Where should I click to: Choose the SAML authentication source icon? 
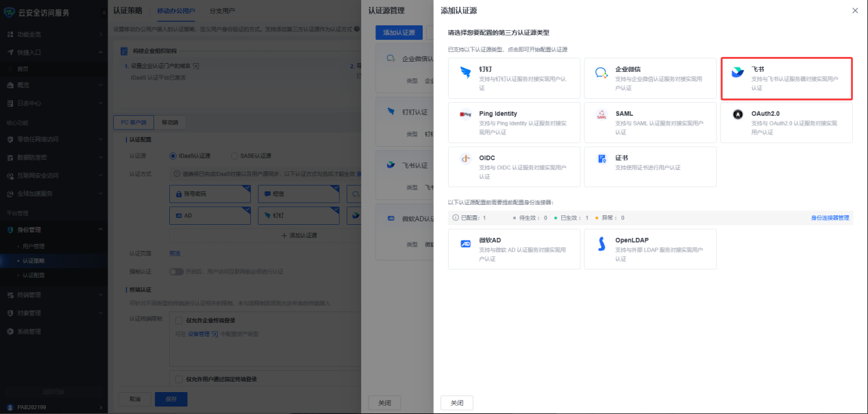click(x=602, y=114)
